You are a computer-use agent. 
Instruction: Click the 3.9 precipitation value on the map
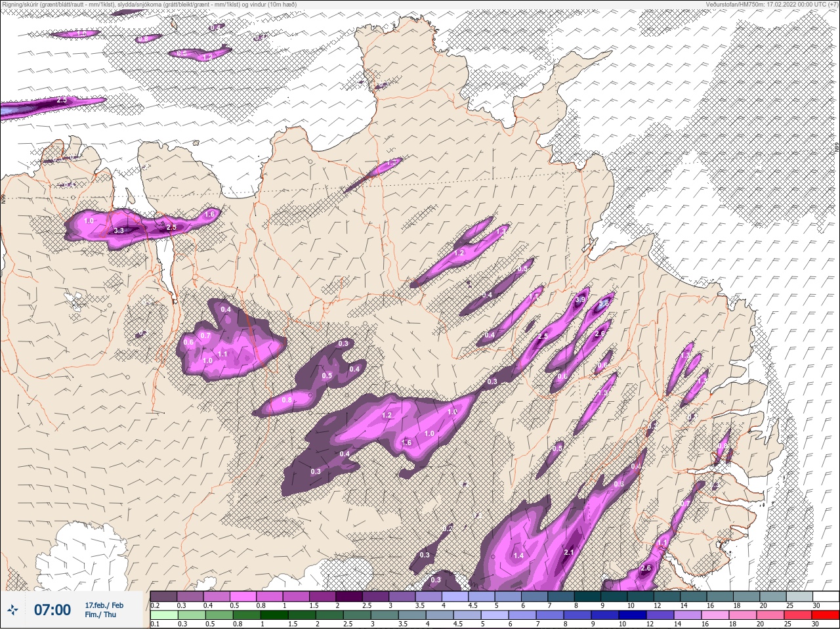click(580, 299)
